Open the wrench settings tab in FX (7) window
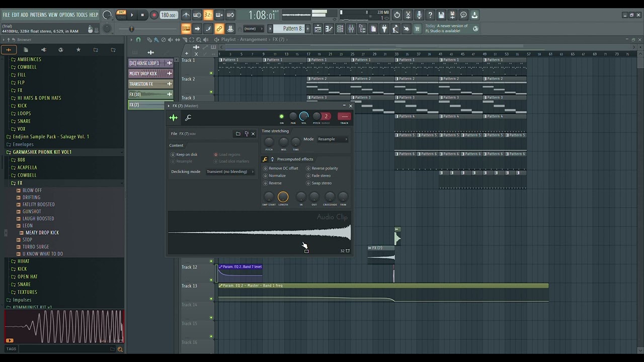 (x=188, y=118)
